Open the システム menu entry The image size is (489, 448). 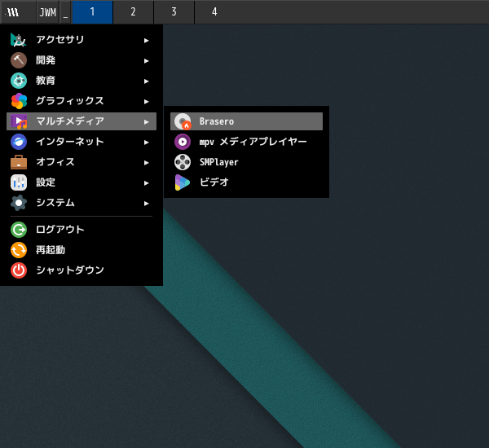[x=81, y=203]
